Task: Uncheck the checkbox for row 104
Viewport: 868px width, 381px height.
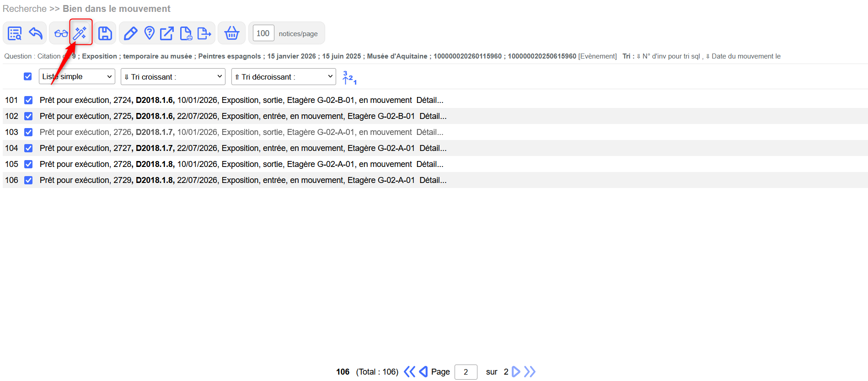Action: (28, 148)
